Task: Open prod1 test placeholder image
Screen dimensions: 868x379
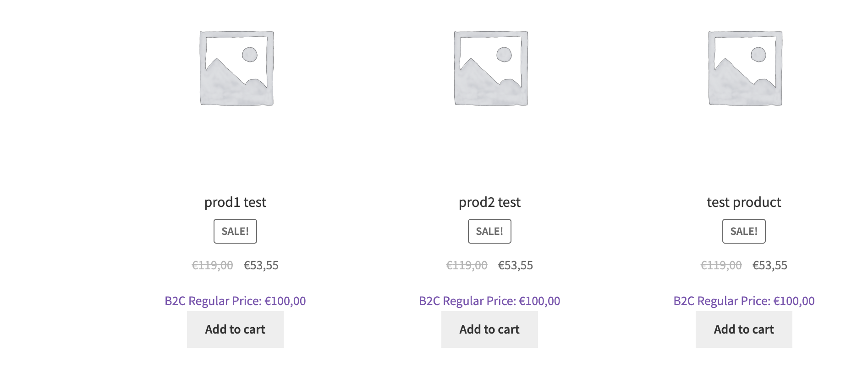Action: pos(236,68)
